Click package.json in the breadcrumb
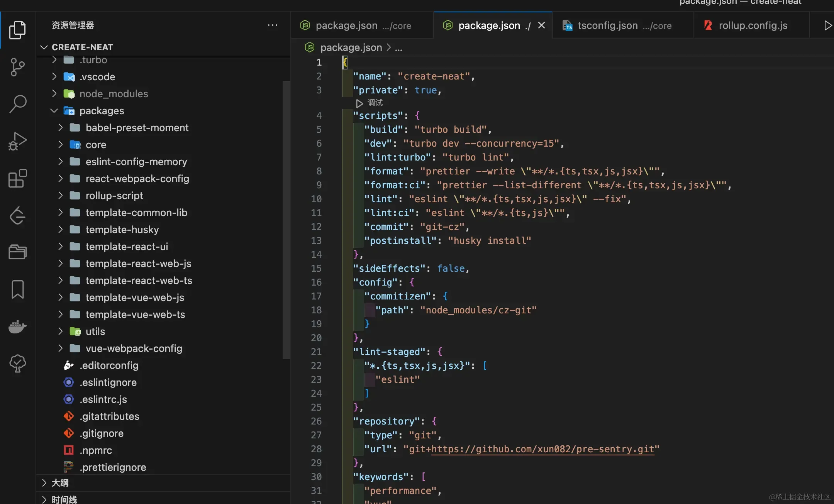Image resolution: width=834 pixels, height=504 pixels. pyautogui.click(x=351, y=47)
